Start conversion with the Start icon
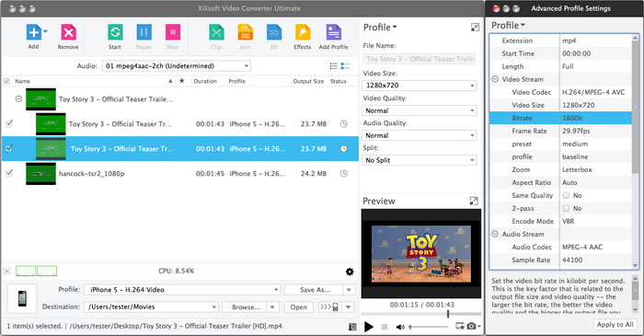Viewport: 644px width, 336px height. coord(115,32)
